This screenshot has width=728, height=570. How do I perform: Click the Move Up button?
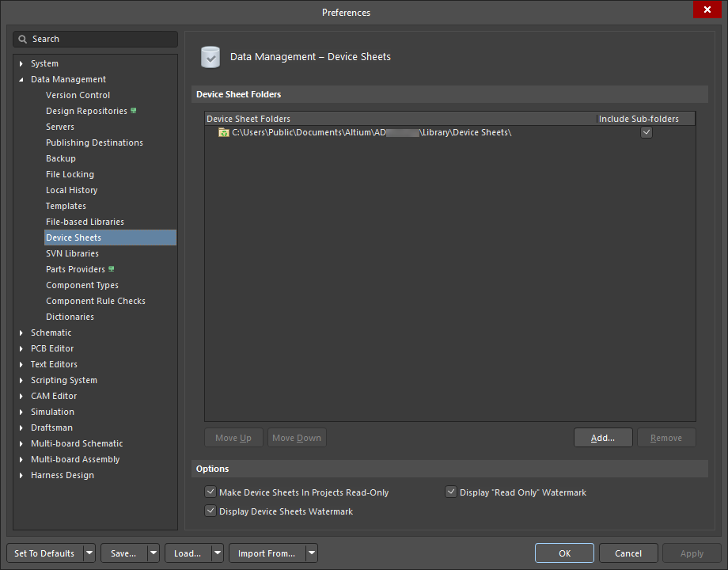(x=233, y=438)
